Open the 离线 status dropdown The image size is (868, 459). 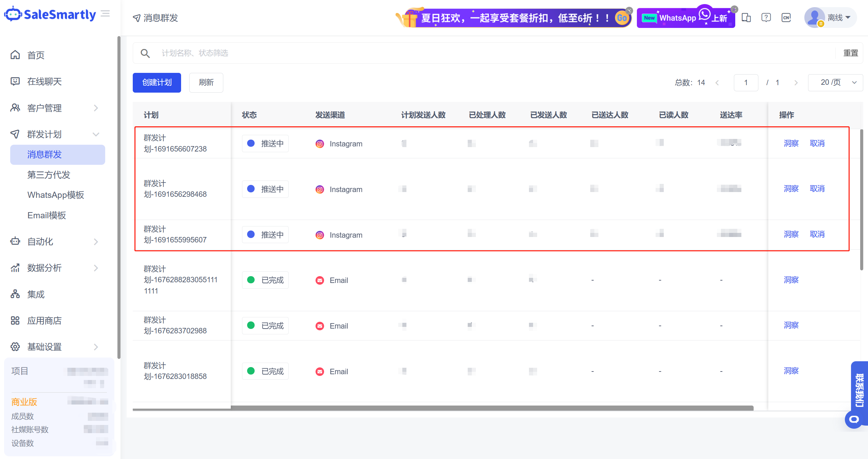point(839,18)
